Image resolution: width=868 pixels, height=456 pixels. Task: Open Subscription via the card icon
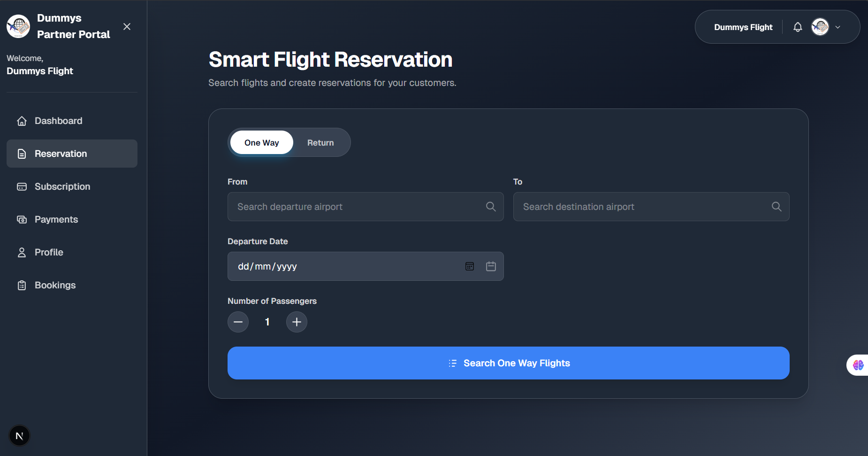point(22,186)
